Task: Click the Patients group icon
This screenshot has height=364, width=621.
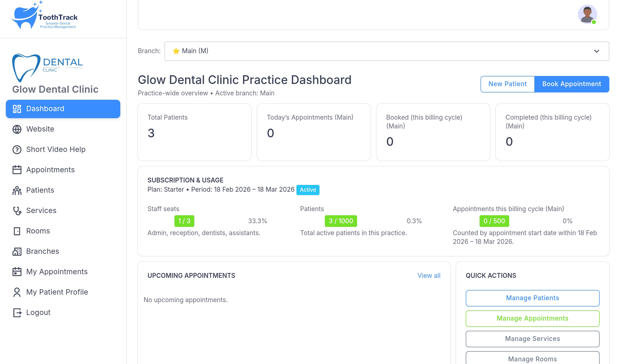Action: pos(17,190)
